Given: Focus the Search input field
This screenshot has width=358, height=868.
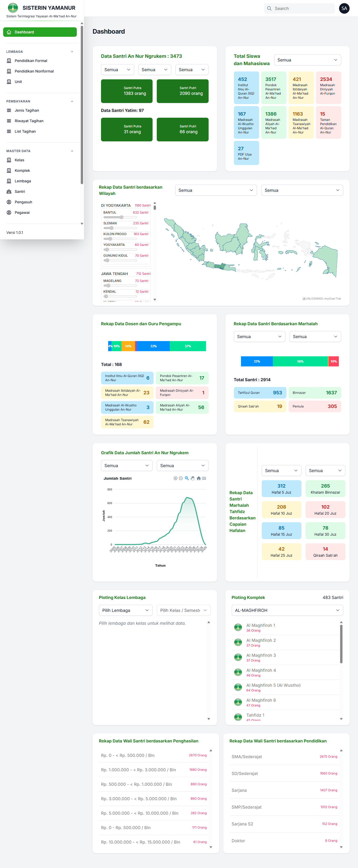Looking at the screenshot, I should [302, 8].
